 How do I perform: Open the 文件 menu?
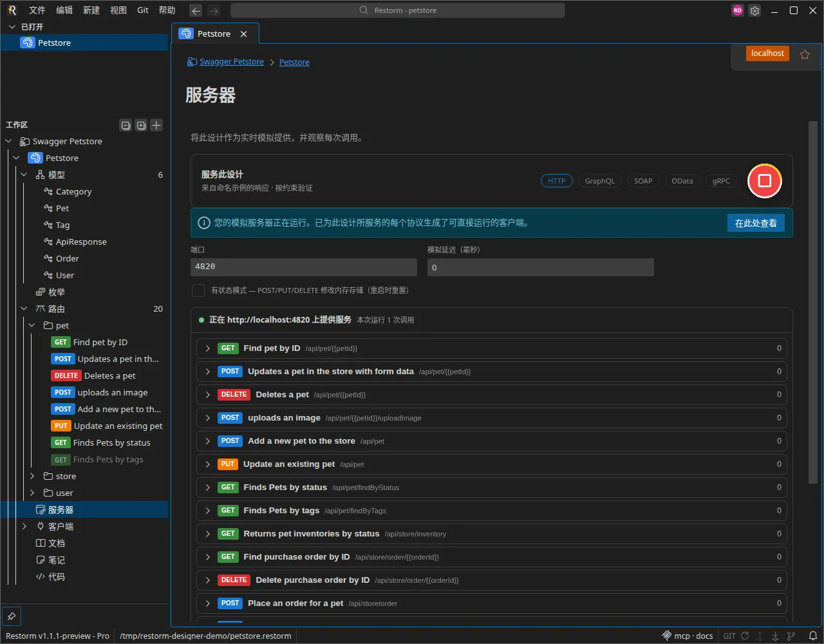[37, 10]
